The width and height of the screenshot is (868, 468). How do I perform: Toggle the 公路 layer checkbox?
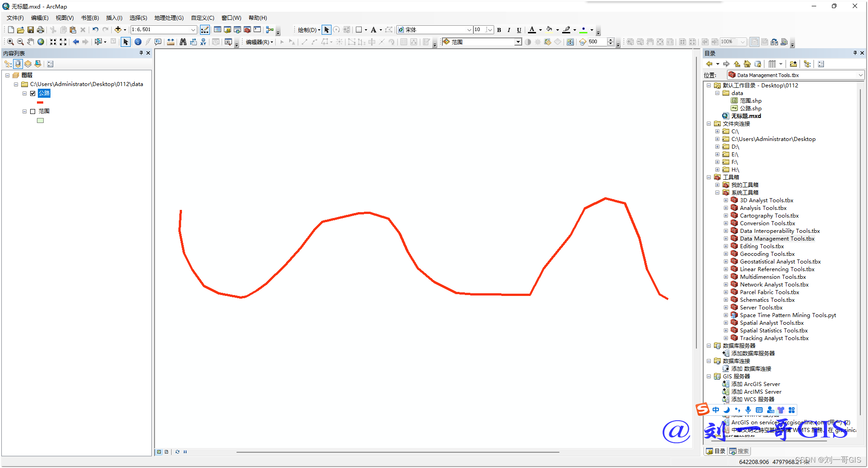tap(32, 93)
